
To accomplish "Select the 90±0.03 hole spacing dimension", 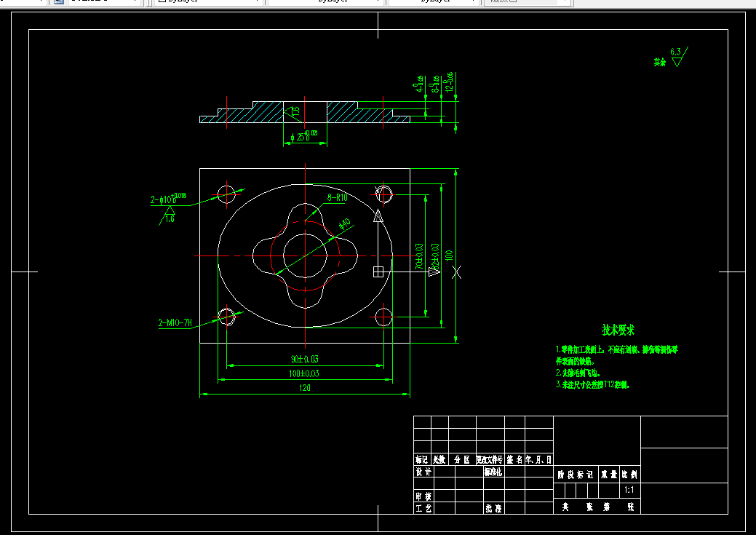I will coord(304,359).
